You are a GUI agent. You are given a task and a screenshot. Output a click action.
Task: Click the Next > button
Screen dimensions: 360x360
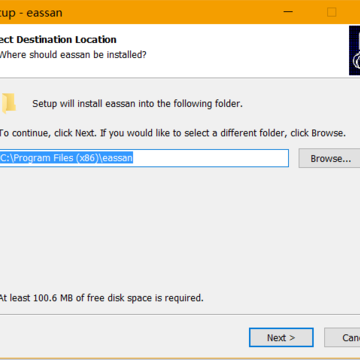281,337
